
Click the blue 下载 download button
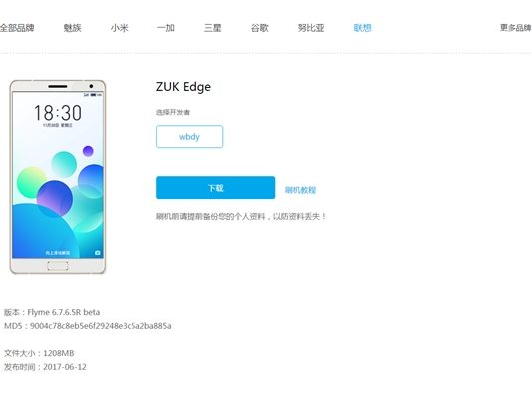coord(216,188)
